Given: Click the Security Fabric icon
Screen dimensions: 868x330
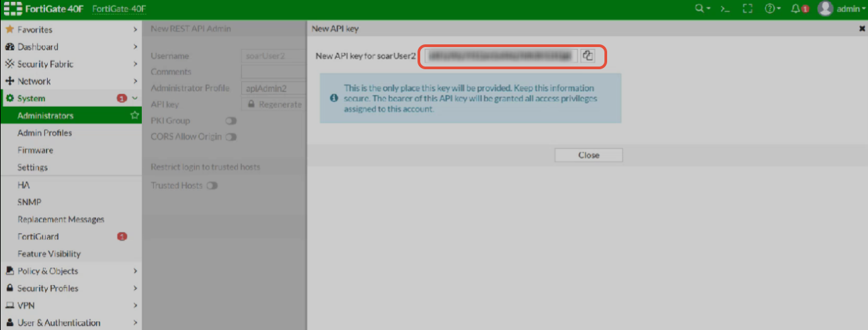Looking at the screenshot, I should click(9, 65).
